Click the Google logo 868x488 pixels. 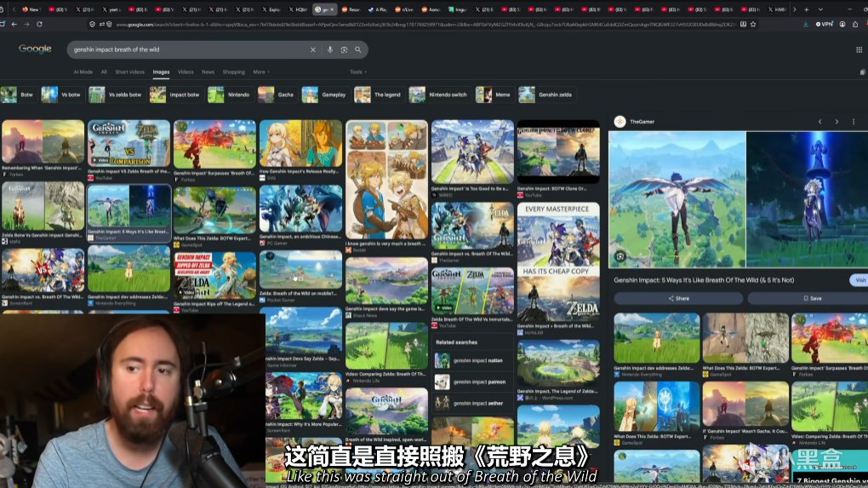pos(35,49)
